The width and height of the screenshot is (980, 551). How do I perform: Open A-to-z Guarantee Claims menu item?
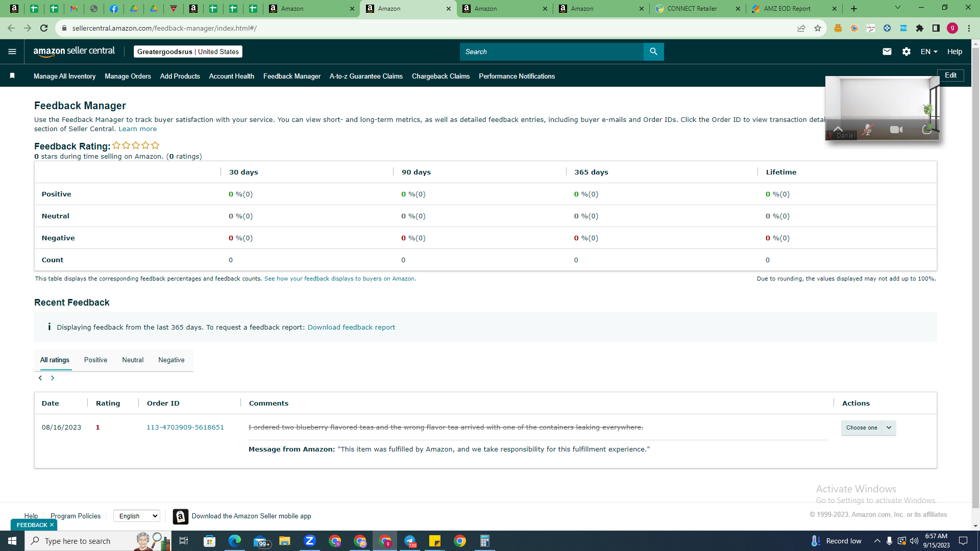pyautogui.click(x=366, y=76)
